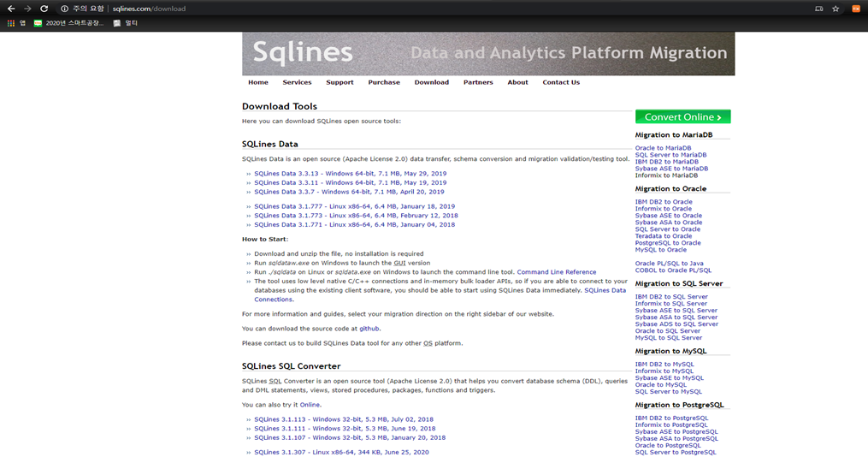Go back with the browser back arrow

tap(11, 9)
